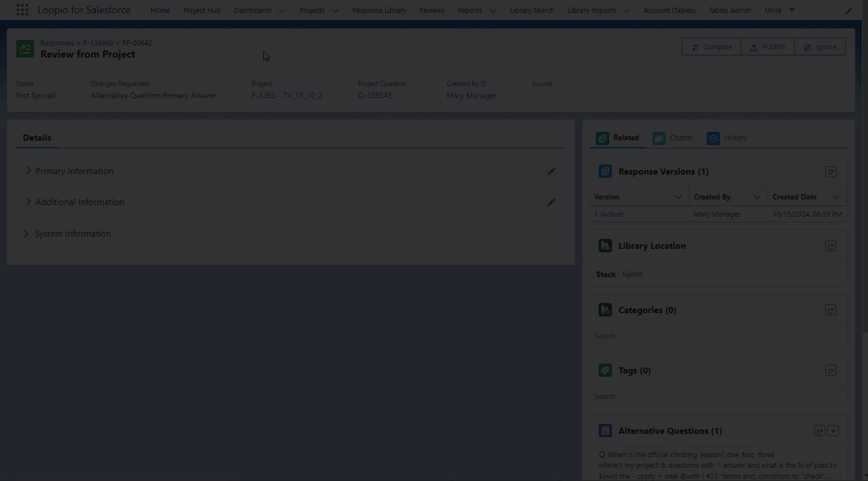The height and width of the screenshot is (481, 868).
Task: Edit Primary Information with pencil icon
Action: coord(551,171)
